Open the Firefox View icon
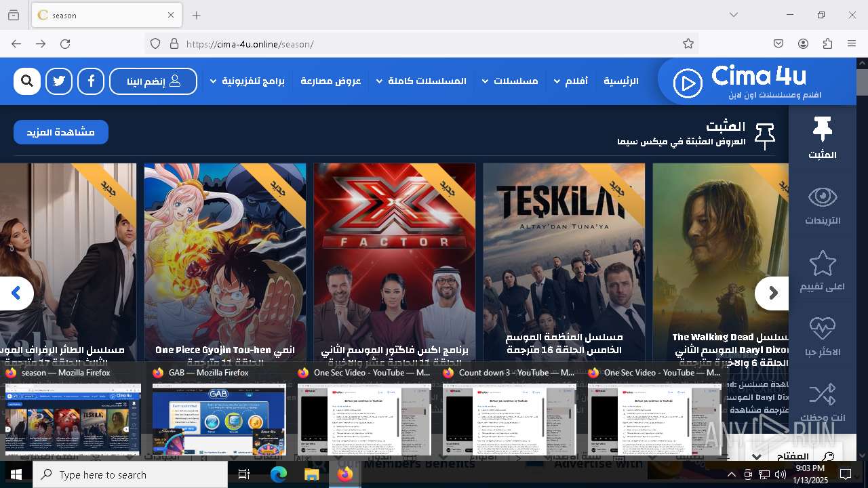Viewport: 868px width, 488px height. (14, 15)
